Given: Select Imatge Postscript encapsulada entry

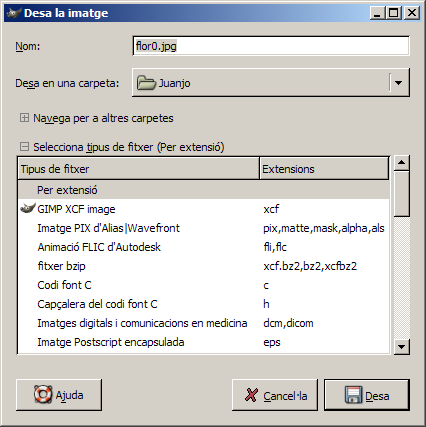Looking at the screenshot, I should pyautogui.click(x=203, y=342).
